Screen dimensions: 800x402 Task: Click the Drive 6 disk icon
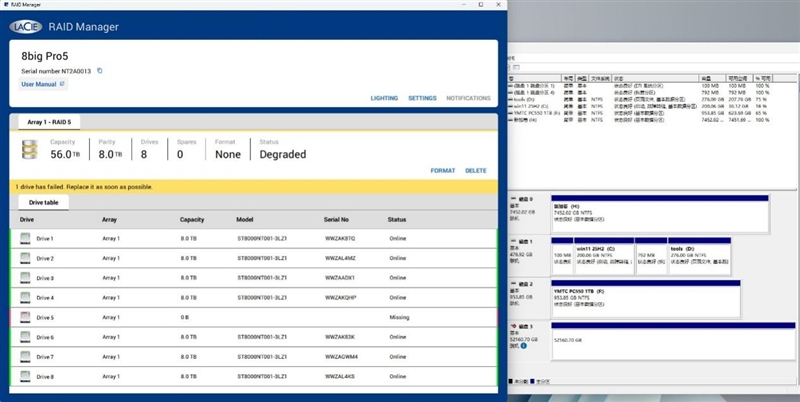click(x=25, y=337)
